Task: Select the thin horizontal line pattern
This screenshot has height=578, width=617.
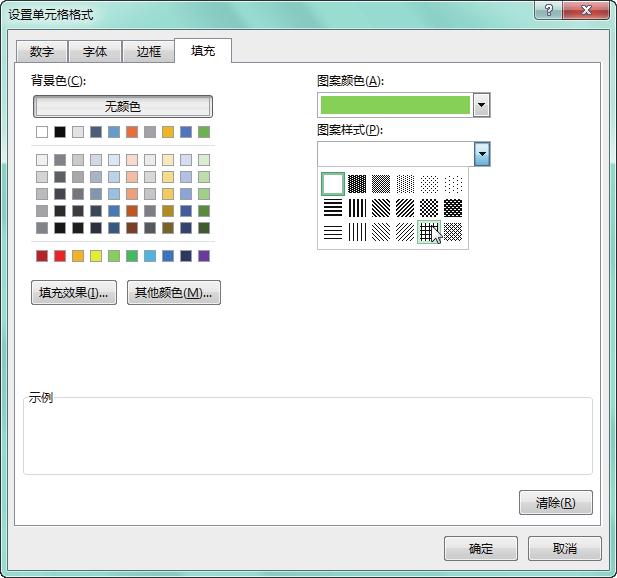Action: (x=333, y=232)
